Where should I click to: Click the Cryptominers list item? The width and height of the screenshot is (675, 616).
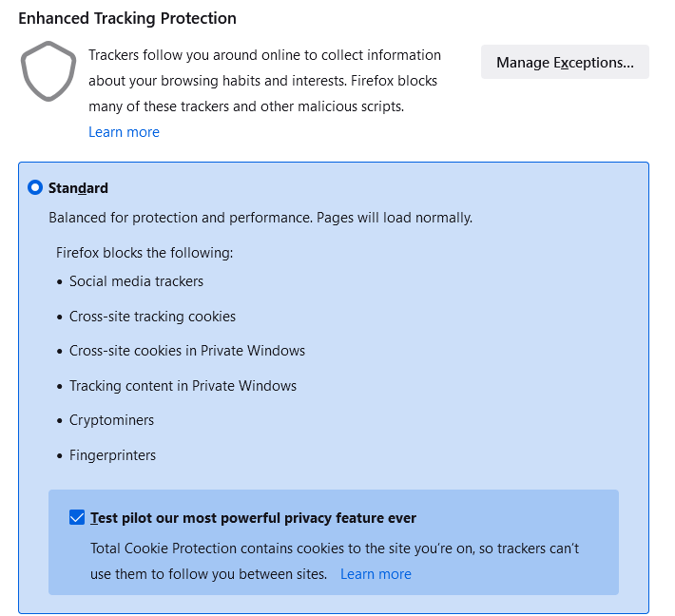(x=111, y=420)
